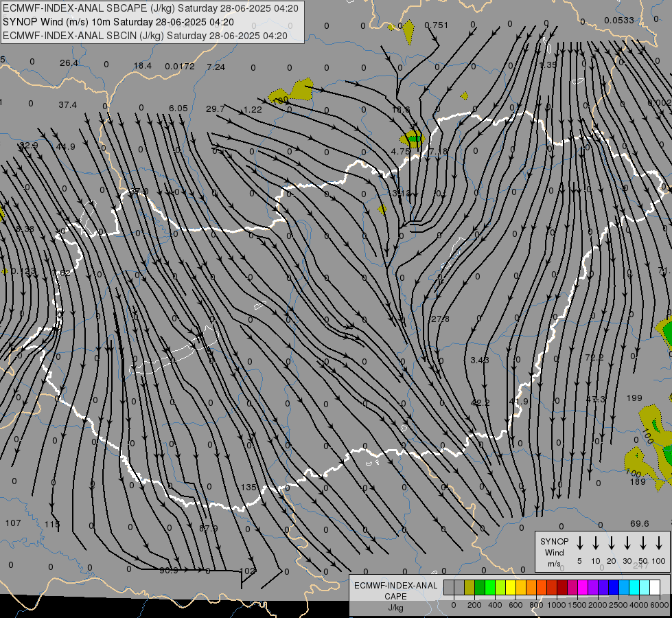Click the 0.0172 value on the map
This screenshot has width=672, height=618.
click(180, 67)
